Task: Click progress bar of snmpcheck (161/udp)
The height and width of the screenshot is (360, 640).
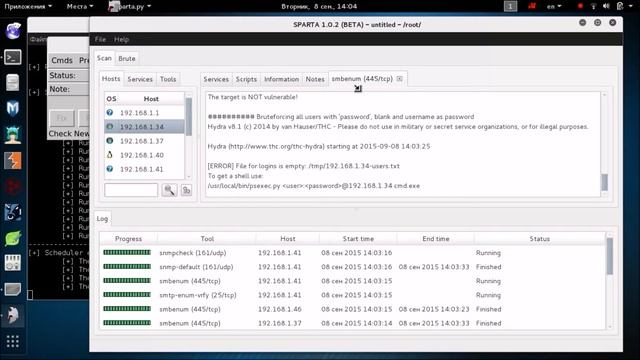Action: 127,253
